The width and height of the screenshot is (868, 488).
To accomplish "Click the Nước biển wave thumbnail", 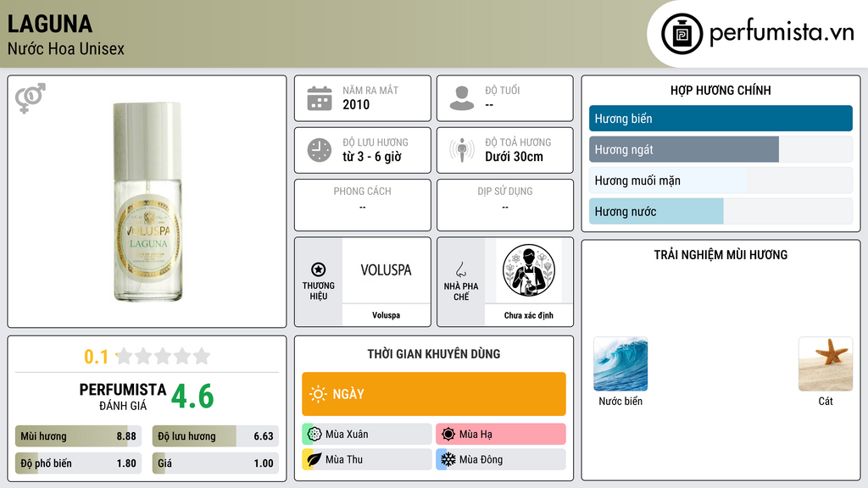I will point(620,364).
